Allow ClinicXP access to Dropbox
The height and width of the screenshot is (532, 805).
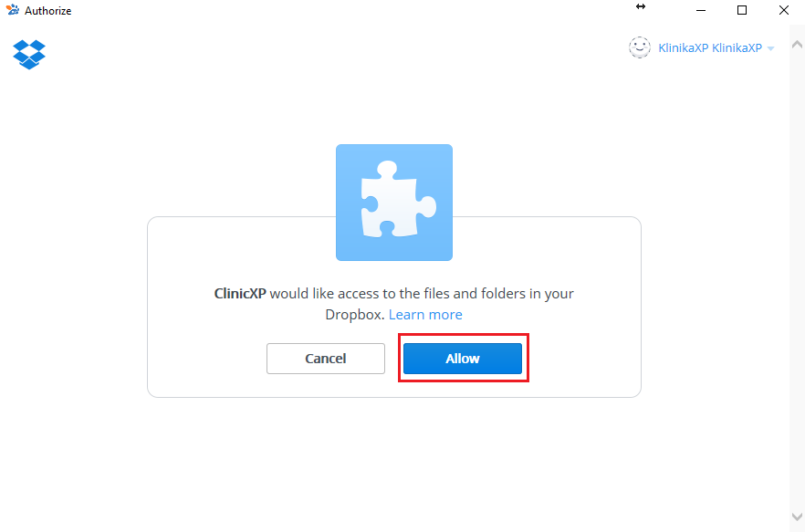tap(463, 359)
